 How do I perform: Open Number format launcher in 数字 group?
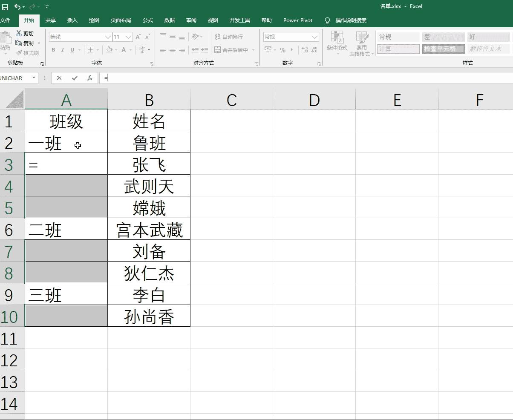coord(319,64)
